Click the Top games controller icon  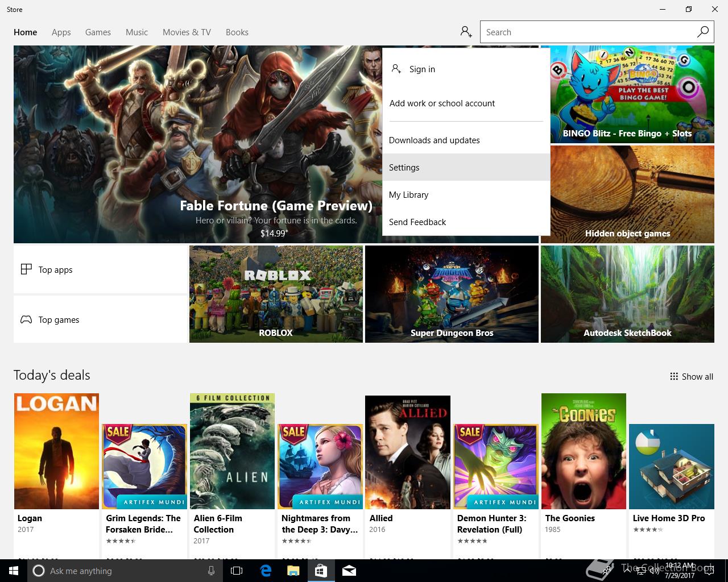[x=26, y=319]
